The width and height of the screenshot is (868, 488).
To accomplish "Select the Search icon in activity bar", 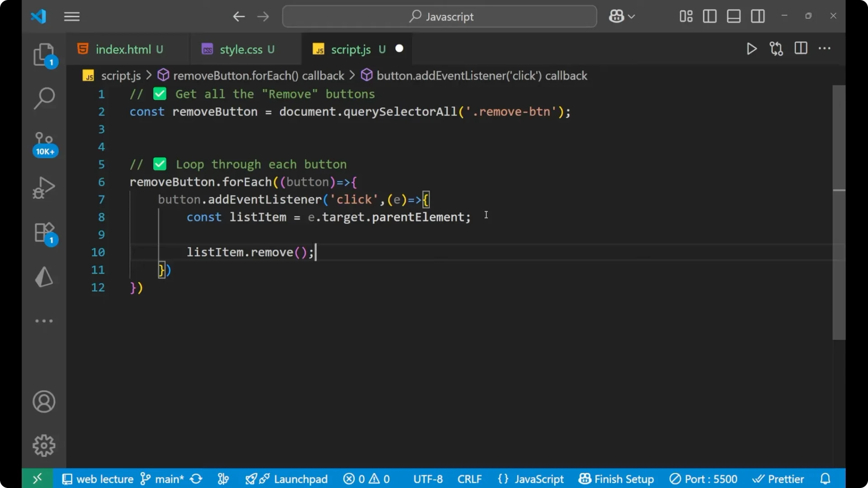I will point(44,98).
